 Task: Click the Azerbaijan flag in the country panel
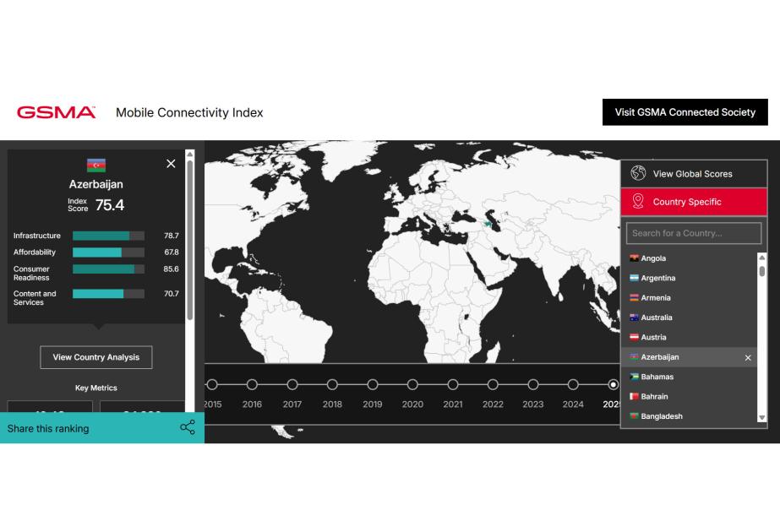96,165
